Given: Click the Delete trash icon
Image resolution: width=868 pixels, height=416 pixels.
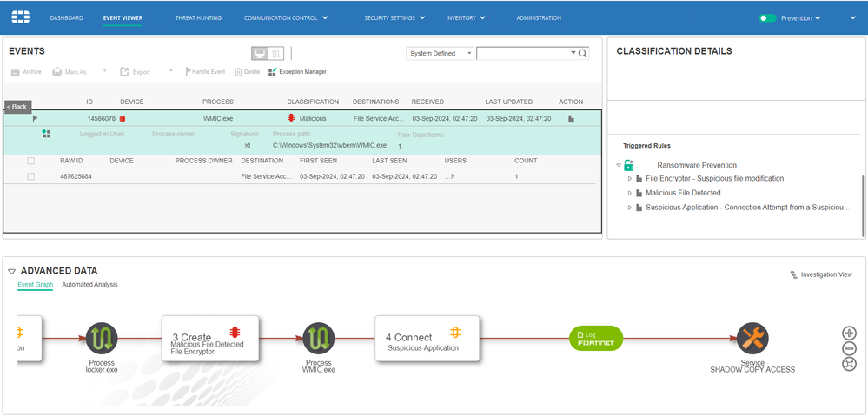Looking at the screenshot, I should [x=238, y=72].
